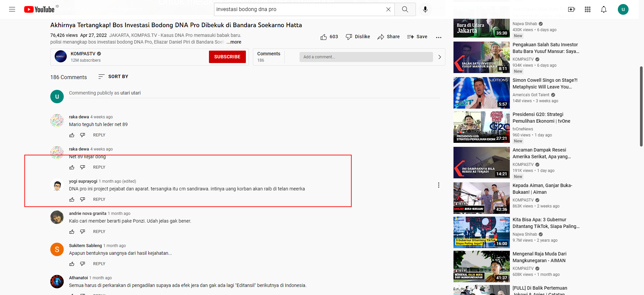Open Pengakuan Salah Satu Investor video

[x=546, y=48]
